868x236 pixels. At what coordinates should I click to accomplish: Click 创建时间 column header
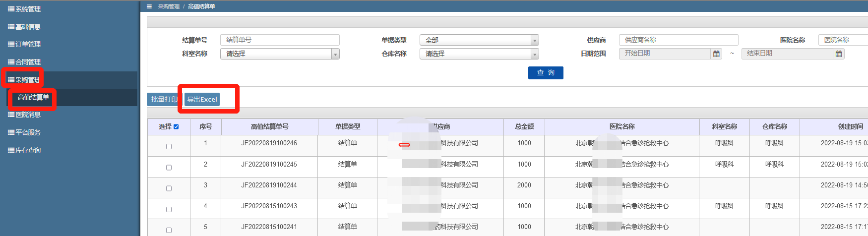[851, 127]
